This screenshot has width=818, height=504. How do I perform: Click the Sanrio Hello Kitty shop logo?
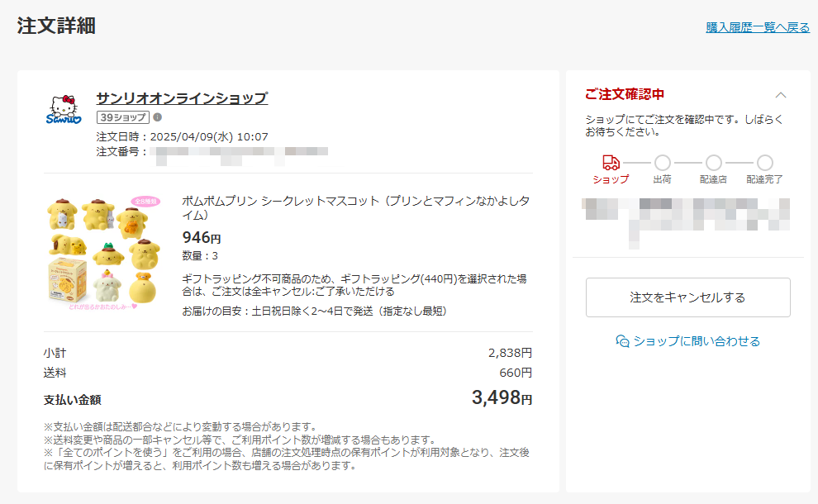click(64, 110)
